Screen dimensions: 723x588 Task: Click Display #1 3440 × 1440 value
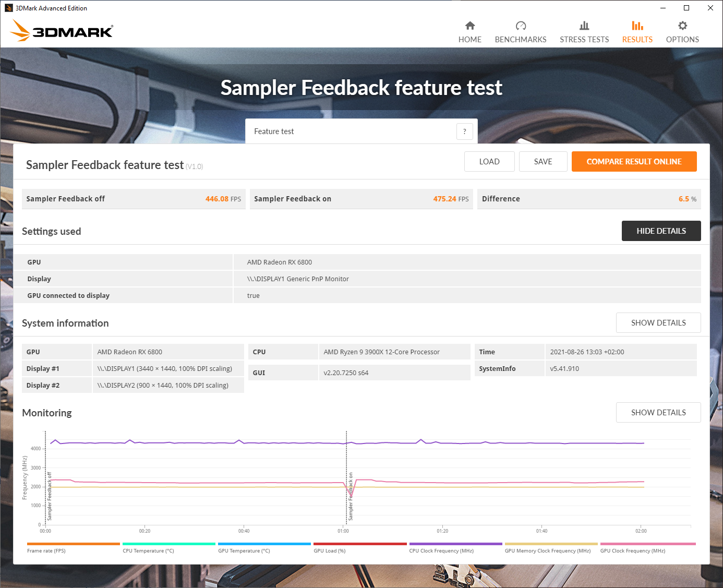tap(165, 369)
